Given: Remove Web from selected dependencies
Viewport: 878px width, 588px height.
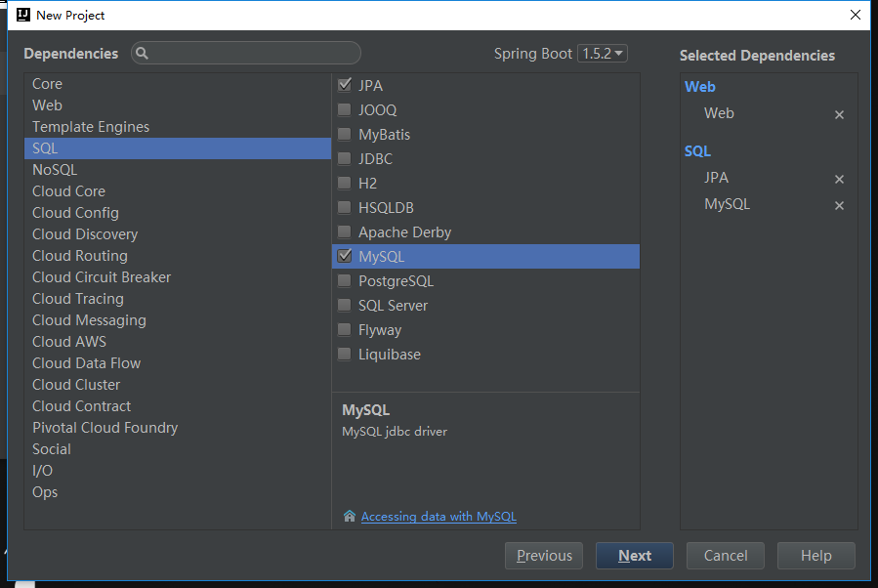Looking at the screenshot, I should [839, 115].
